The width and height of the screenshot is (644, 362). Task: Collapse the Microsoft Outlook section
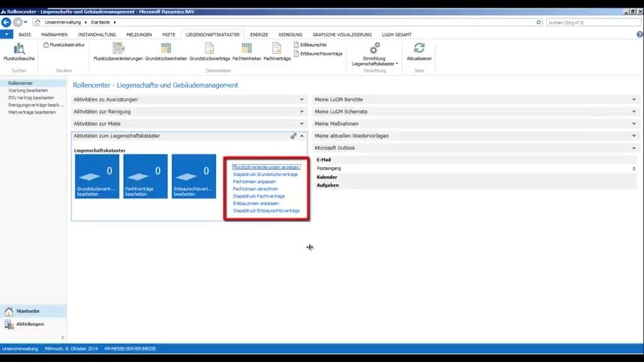point(634,148)
